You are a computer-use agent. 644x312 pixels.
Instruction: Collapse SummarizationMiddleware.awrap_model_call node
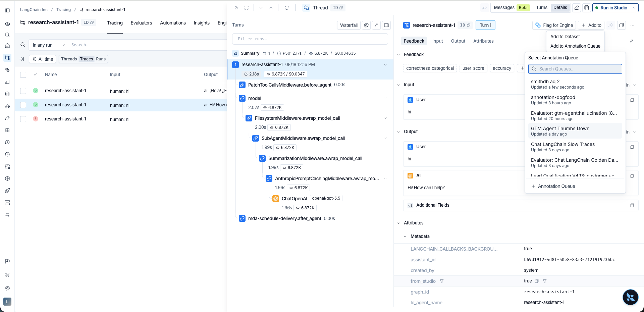(x=385, y=158)
